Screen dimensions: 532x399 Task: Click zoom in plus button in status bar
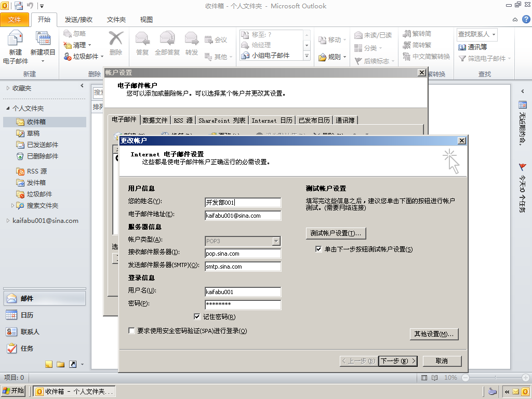point(526,378)
